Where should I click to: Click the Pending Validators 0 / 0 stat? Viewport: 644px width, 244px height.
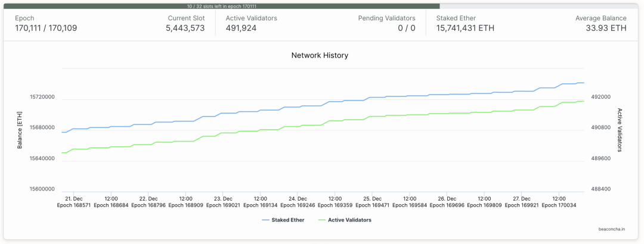(407, 28)
